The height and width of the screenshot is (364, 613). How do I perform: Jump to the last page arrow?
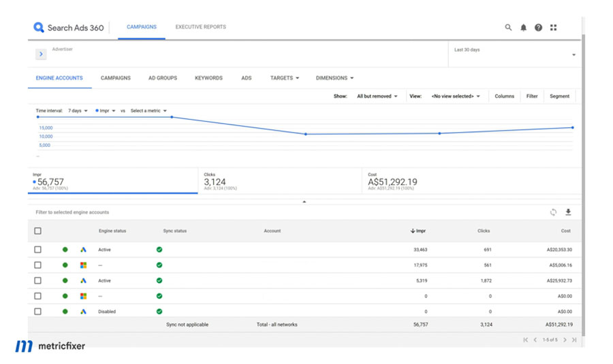574,340
